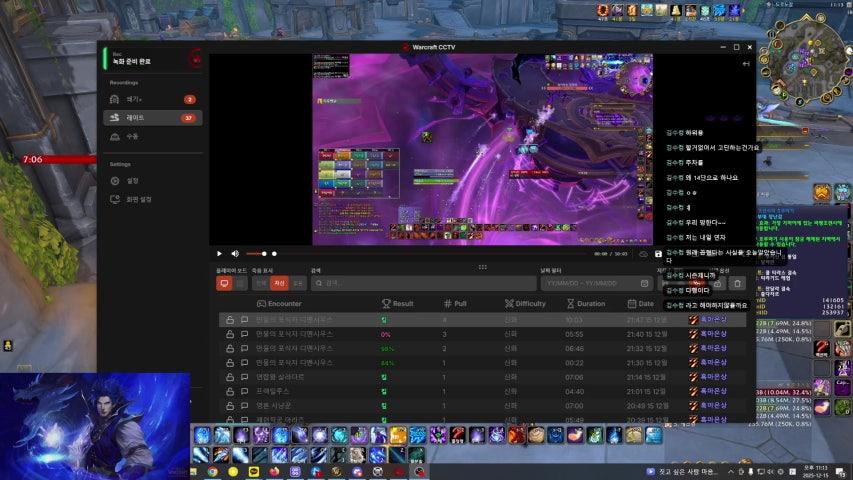853x480 pixels.
Task: Click the trash delete icon
Action: point(736,284)
